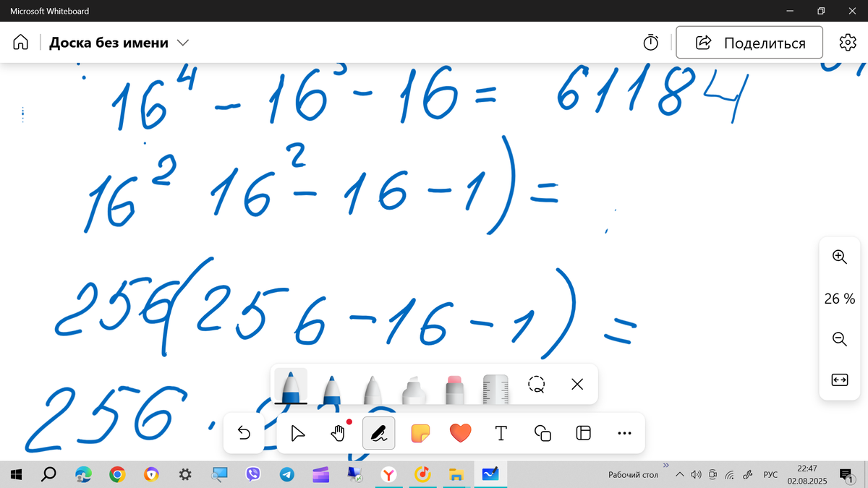Add a sticky note
Viewport: 868px width, 488px height.
pos(420,433)
